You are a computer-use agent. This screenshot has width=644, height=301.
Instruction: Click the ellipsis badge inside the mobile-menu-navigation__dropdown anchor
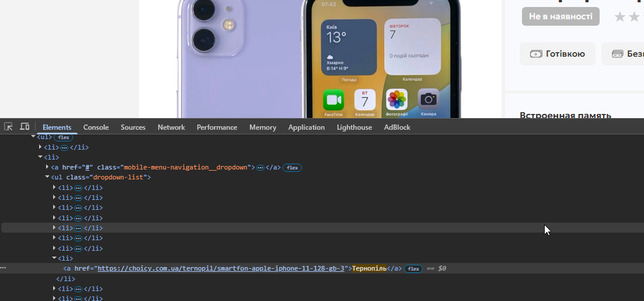(260, 168)
